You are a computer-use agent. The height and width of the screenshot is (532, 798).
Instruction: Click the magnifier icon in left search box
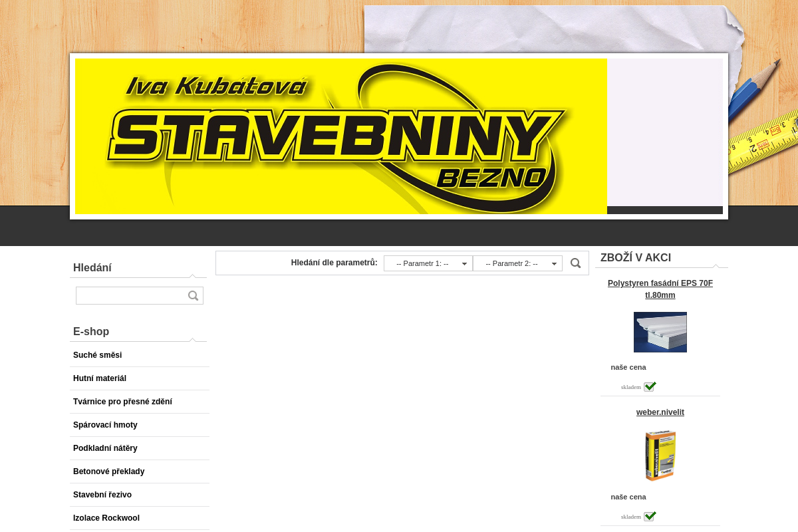click(x=194, y=296)
